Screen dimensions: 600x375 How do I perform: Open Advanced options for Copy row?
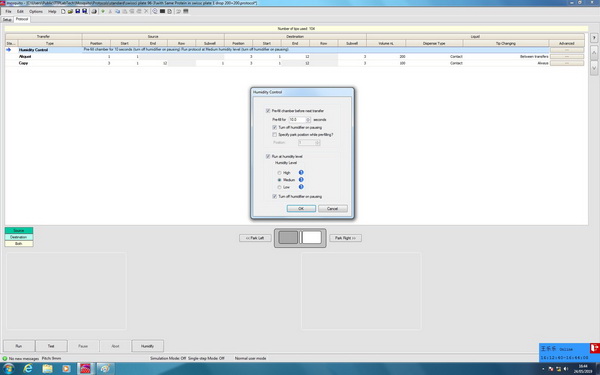(567, 63)
